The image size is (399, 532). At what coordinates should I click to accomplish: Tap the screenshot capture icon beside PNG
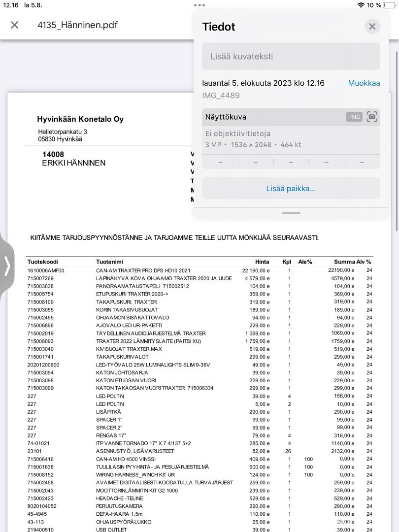372,117
